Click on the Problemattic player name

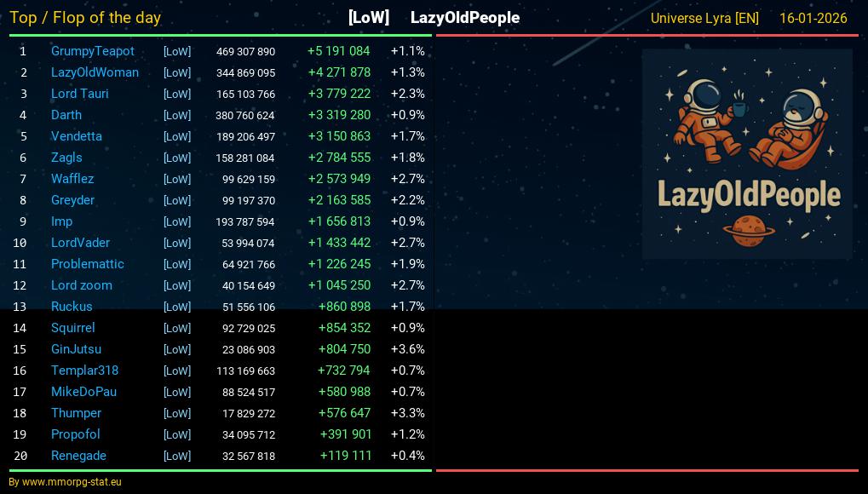coord(87,264)
